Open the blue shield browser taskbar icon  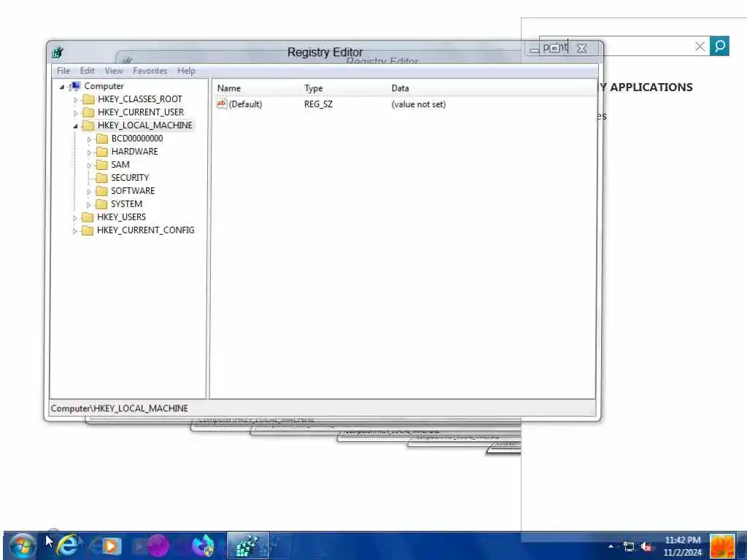(x=203, y=545)
